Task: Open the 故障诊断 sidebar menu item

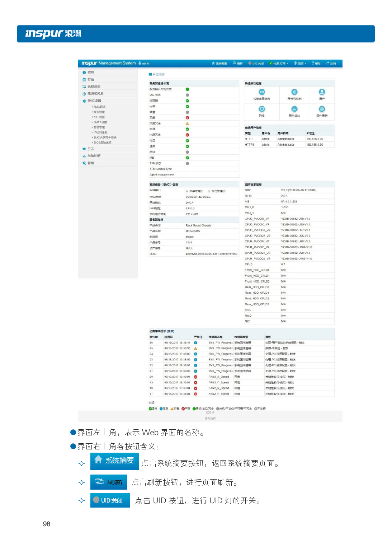Action: click(94, 156)
